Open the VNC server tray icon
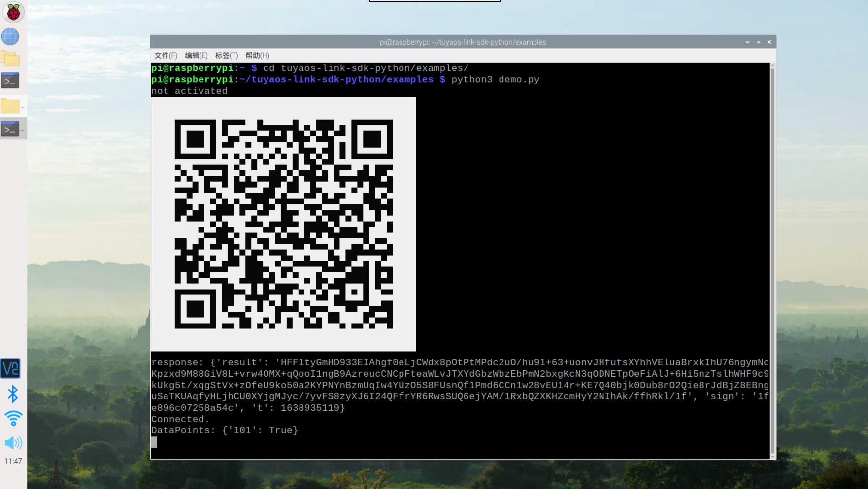 pyautogui.click(x=10, y=368)
